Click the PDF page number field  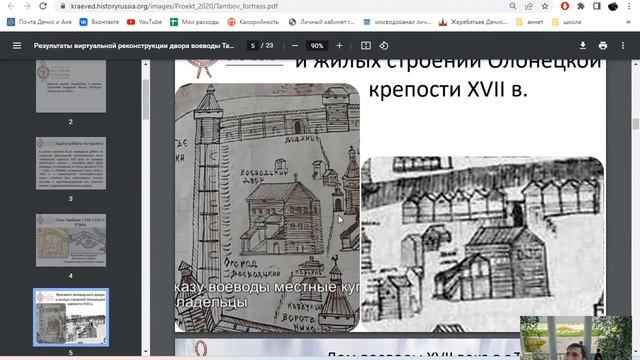(x=253, y=46)
